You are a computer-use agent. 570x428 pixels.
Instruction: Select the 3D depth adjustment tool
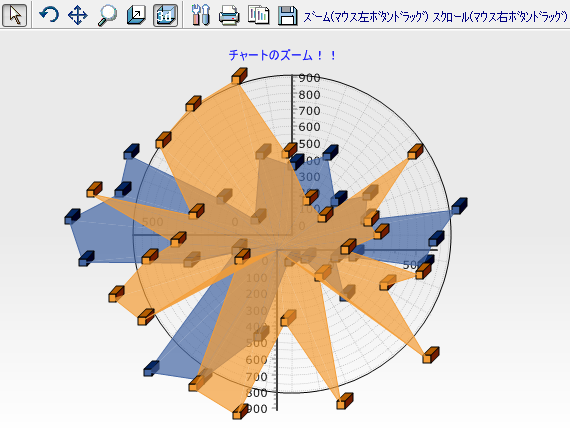pyautogui.click(x=136, y=16)
